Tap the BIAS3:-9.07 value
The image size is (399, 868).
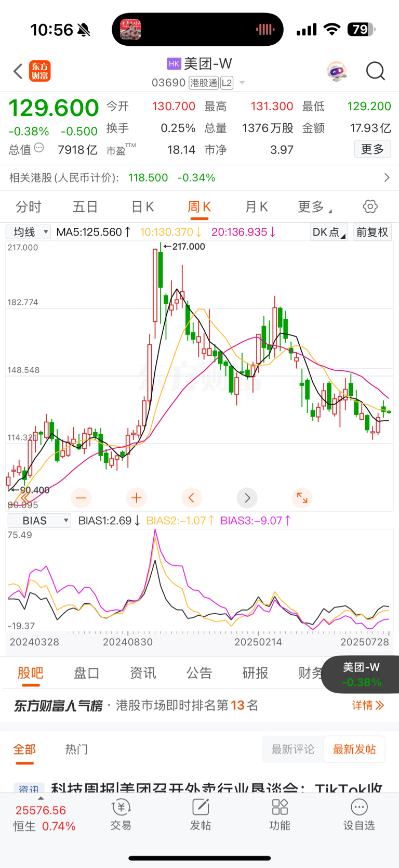[256, 521]
